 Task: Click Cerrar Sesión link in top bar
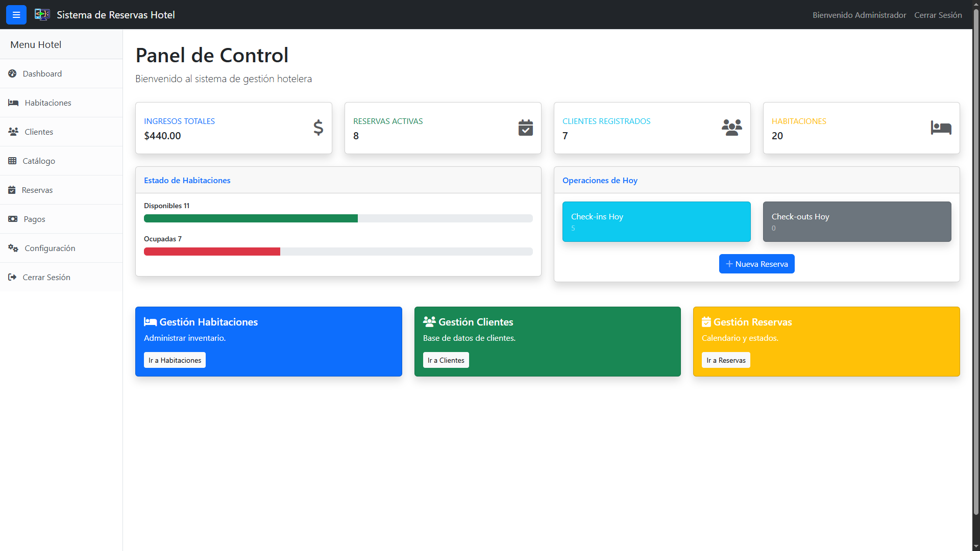click(938, 15)
